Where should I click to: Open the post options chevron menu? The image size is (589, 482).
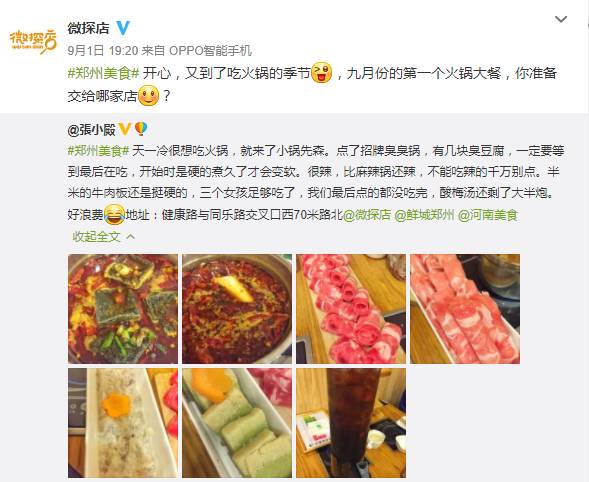click(x=561, y=19)
